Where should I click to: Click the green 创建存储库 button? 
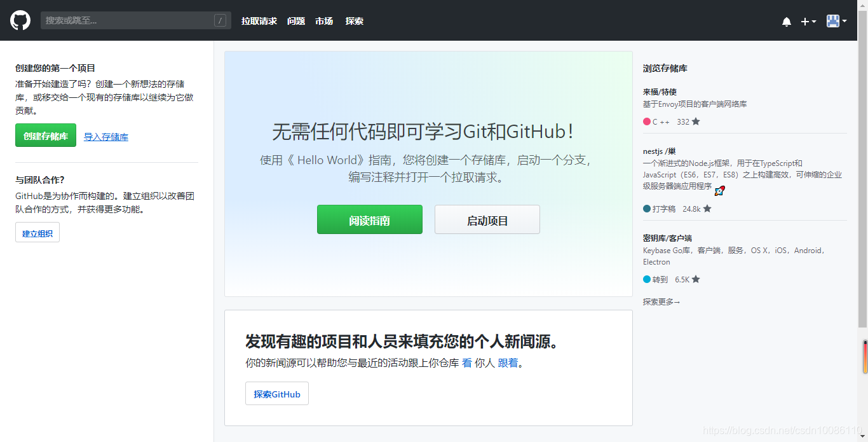tap(45, 135)
